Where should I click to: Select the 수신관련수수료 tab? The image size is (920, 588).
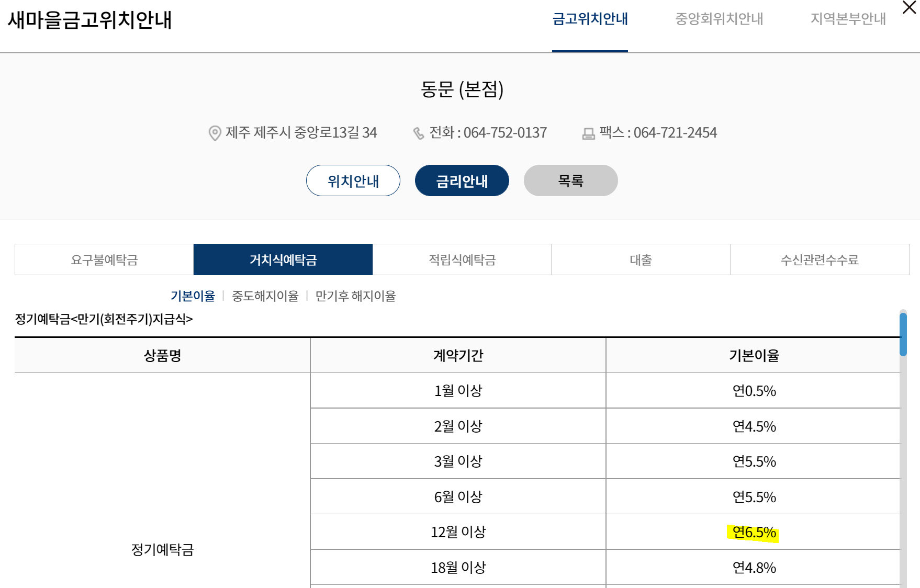820,259
